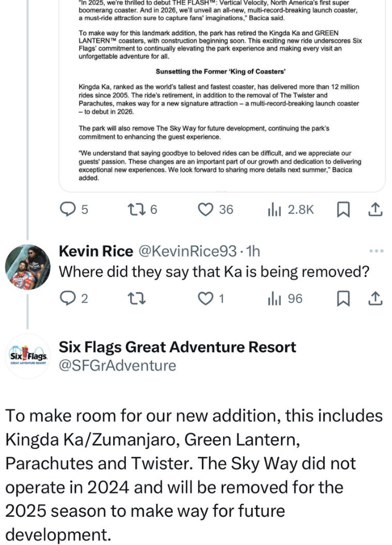Viewport: 392px width, 545px height.
Task: Open the Kevin Rice display name link
Action: tap(96, 252)
